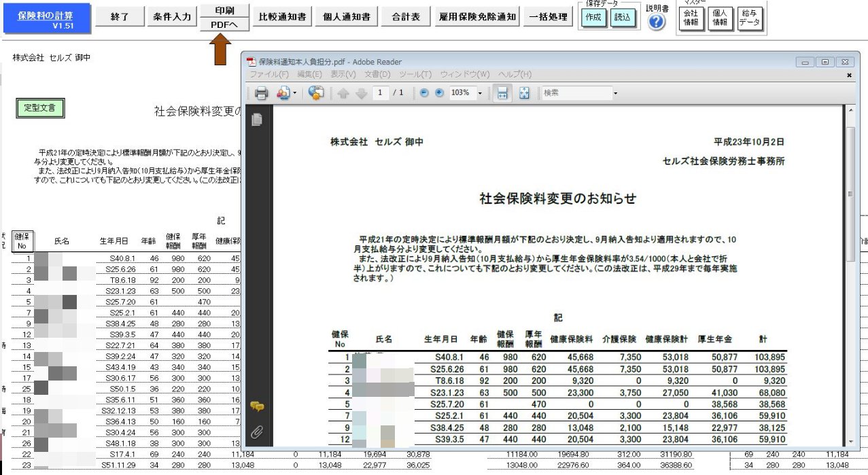Zoom in the PDF with plus icon
Image resolution: width=868 pixels, height=475 pixels.
click(438, 93)
